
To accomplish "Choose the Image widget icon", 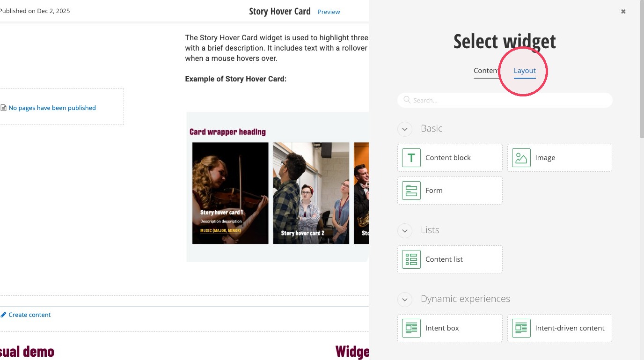I will click(x=521, y=158).
